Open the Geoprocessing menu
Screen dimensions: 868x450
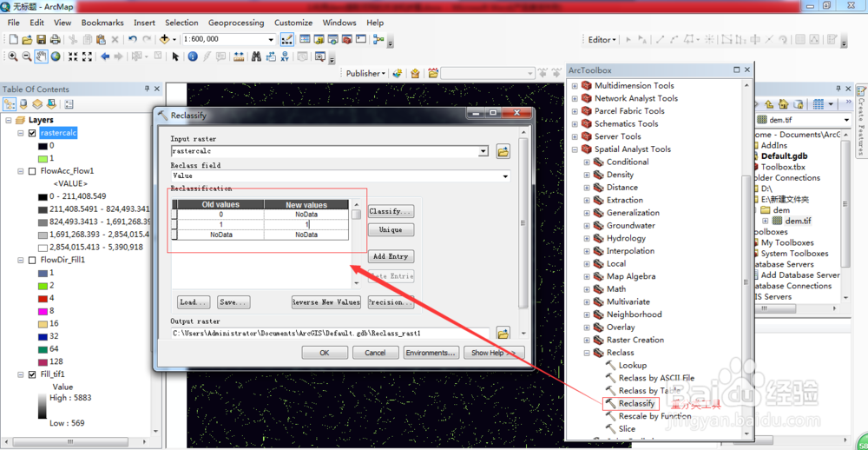pyautogui.click(x=236, y=23)
